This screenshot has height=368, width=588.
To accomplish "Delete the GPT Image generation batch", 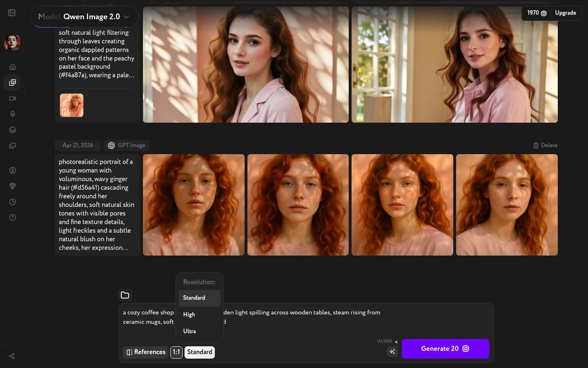I will (x=546, y=145).
